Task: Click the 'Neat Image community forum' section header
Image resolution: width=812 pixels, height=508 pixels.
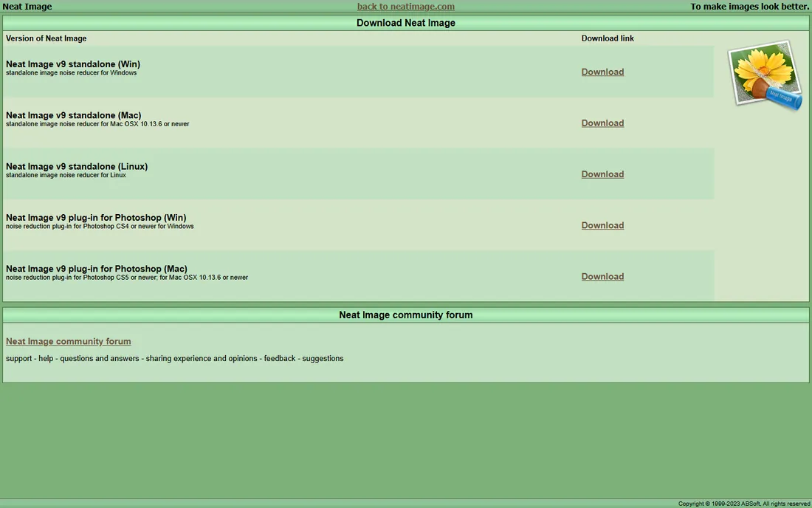Action: (x=405, y=315)
